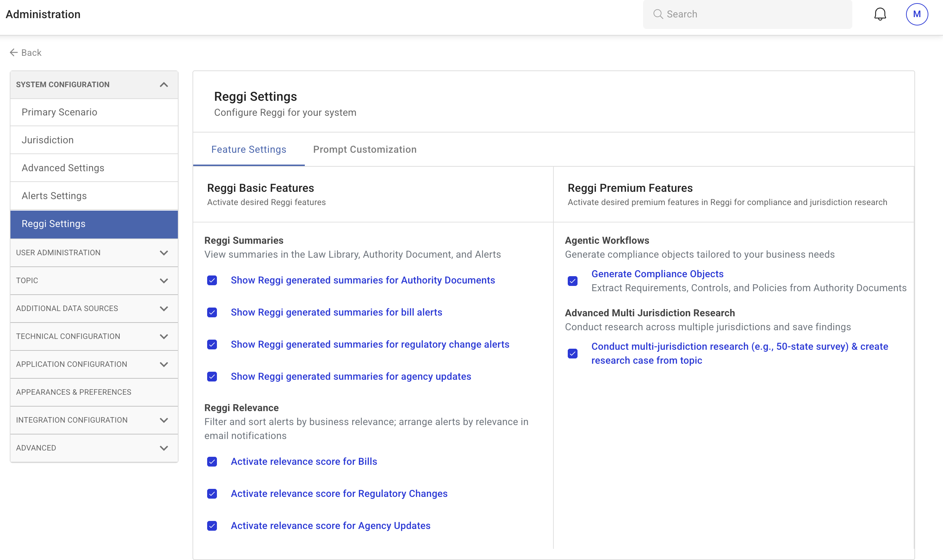Collapse System Configuration with chevron
The image size is (943, 560).
pos(164,84)
